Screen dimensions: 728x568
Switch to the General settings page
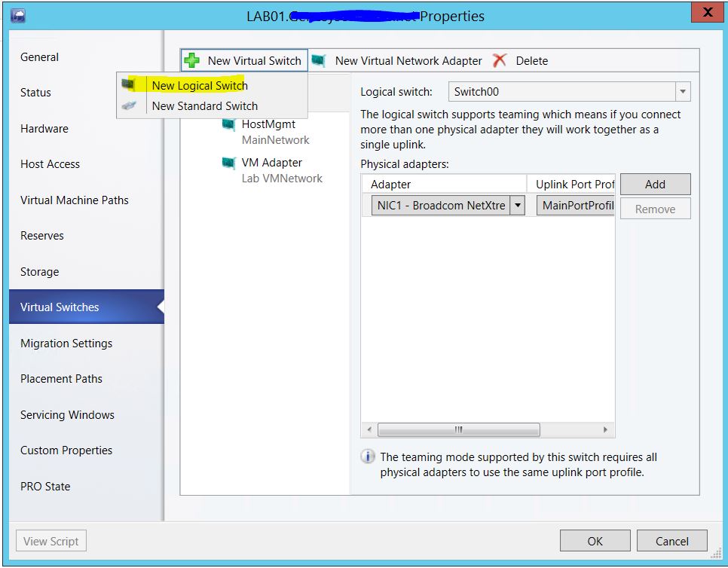(x=38, y=56)
